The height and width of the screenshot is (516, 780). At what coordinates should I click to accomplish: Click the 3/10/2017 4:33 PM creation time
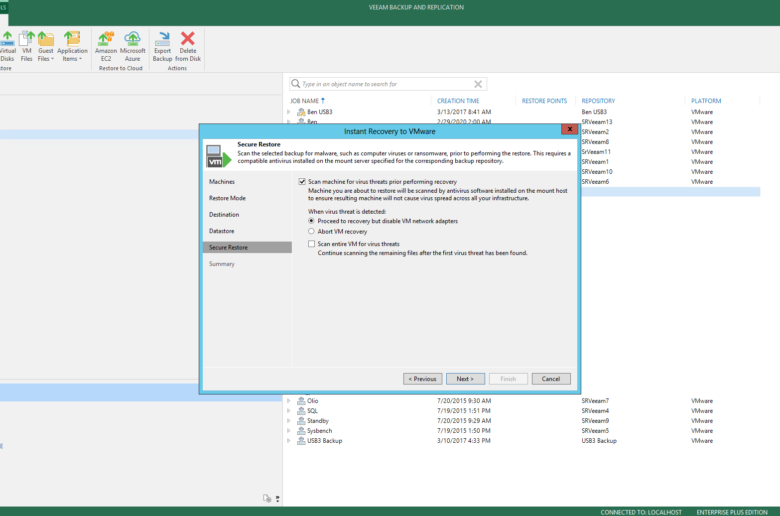pos(464,440)
